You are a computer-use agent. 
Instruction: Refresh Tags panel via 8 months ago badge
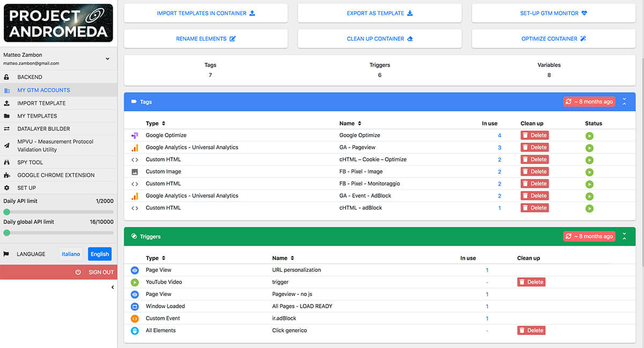[x=589, y=102]
